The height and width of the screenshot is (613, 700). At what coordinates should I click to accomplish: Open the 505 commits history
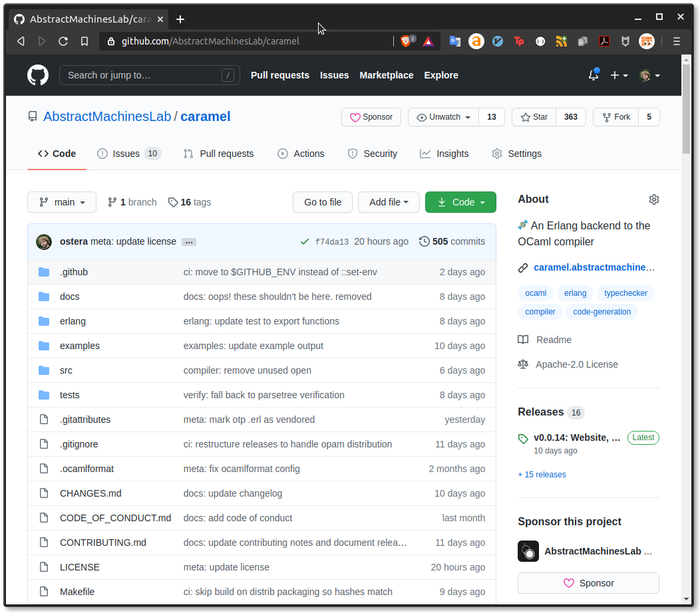coord(452,241)
